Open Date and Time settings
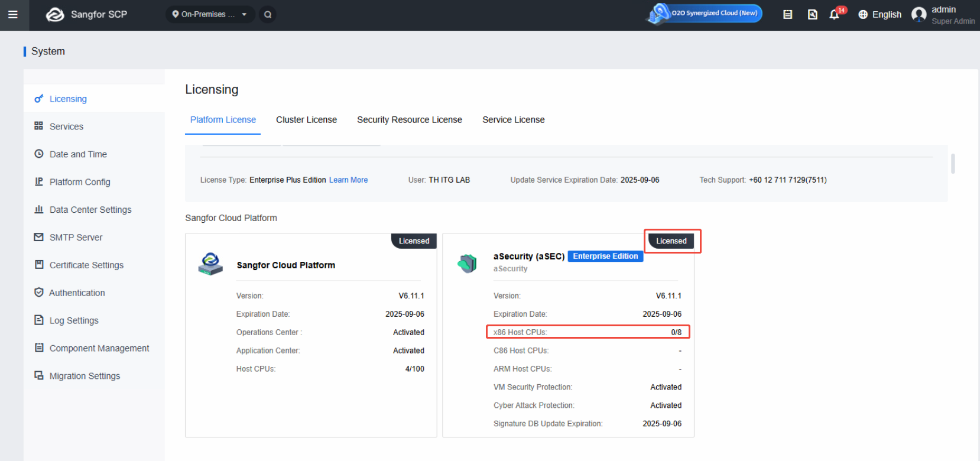Screen dimensions: 980x461 (x=94, y=154)
